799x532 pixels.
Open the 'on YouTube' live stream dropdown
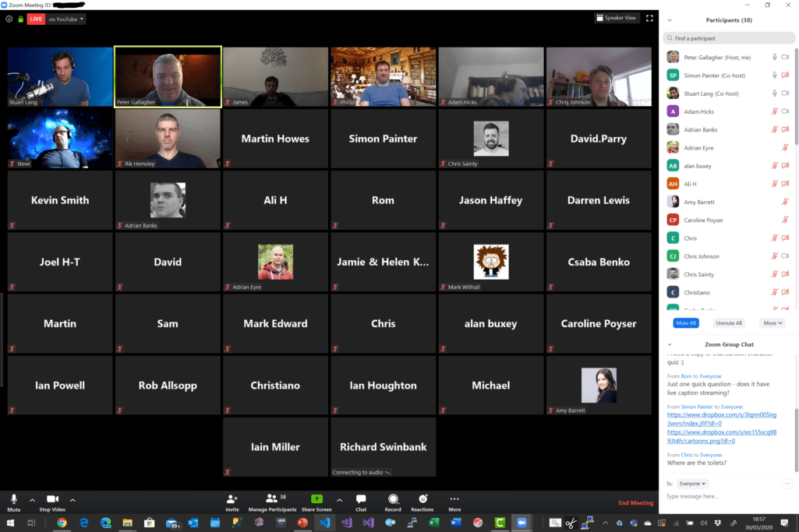(66, 19)
